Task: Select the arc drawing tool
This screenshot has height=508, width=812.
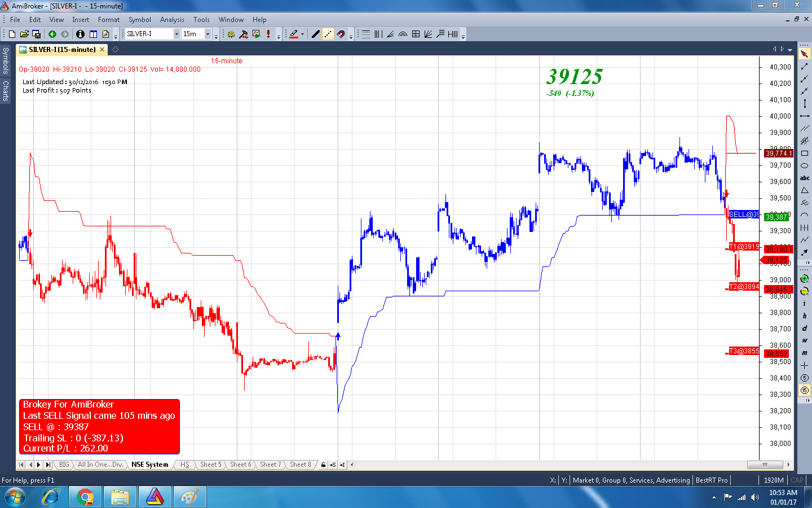Action: coord(805,215)
